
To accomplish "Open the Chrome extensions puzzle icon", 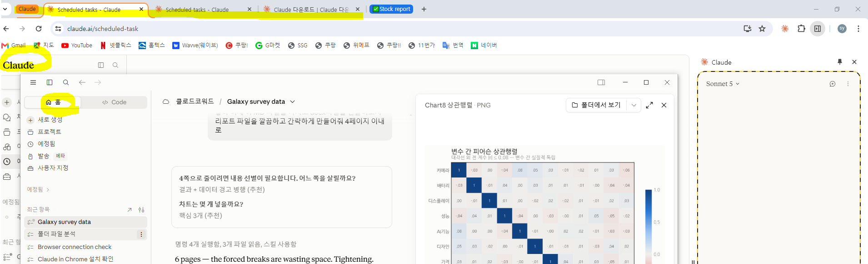I will point(801,29).
